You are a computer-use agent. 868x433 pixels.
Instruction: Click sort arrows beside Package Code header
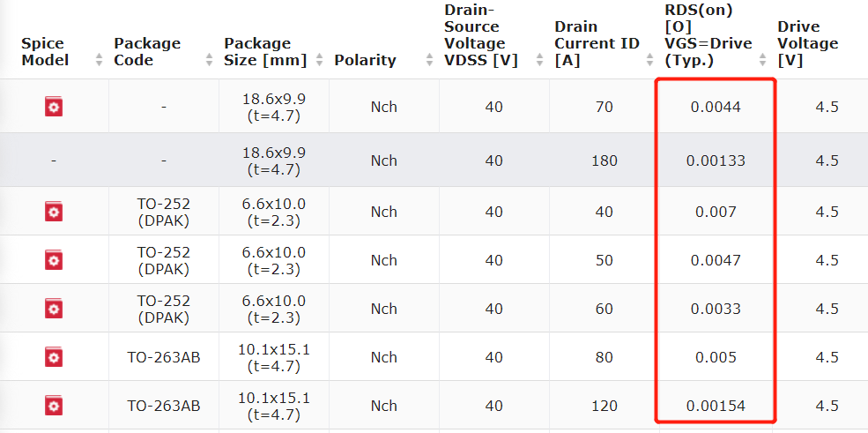coord(209,60)
